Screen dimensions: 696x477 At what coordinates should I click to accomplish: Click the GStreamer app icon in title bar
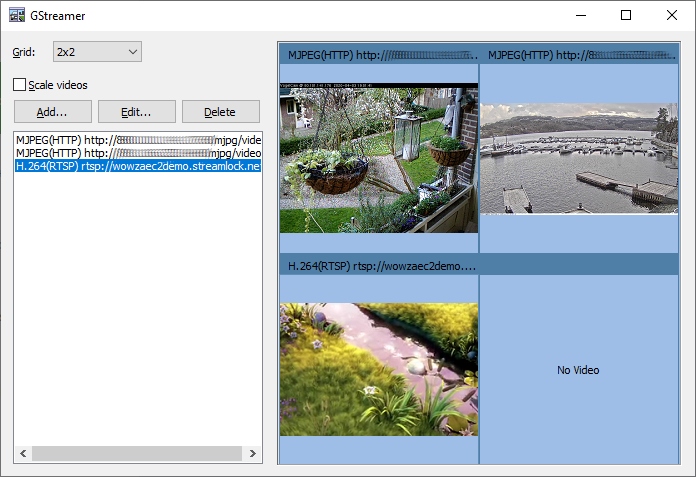17,16
